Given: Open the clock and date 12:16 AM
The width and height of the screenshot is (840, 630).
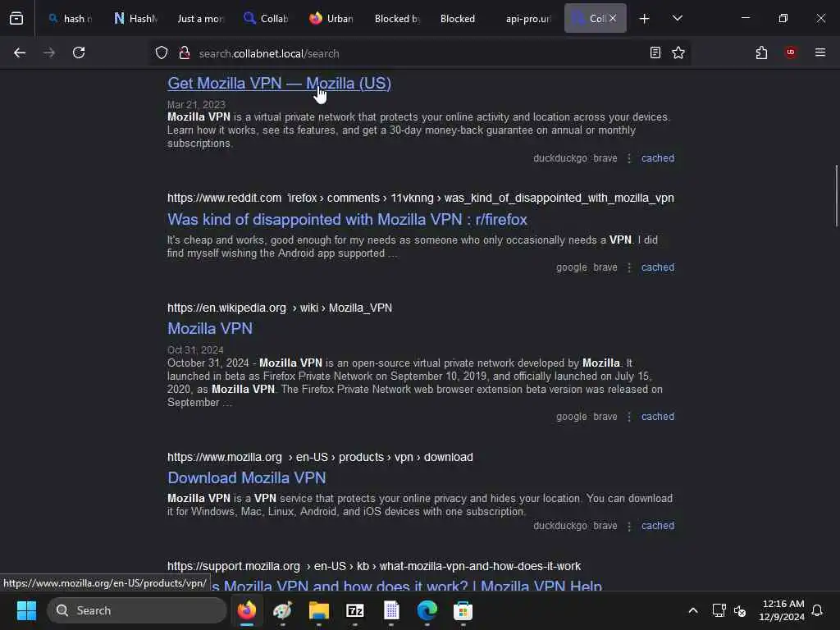Looking at the screenshot, I should 782,610.
